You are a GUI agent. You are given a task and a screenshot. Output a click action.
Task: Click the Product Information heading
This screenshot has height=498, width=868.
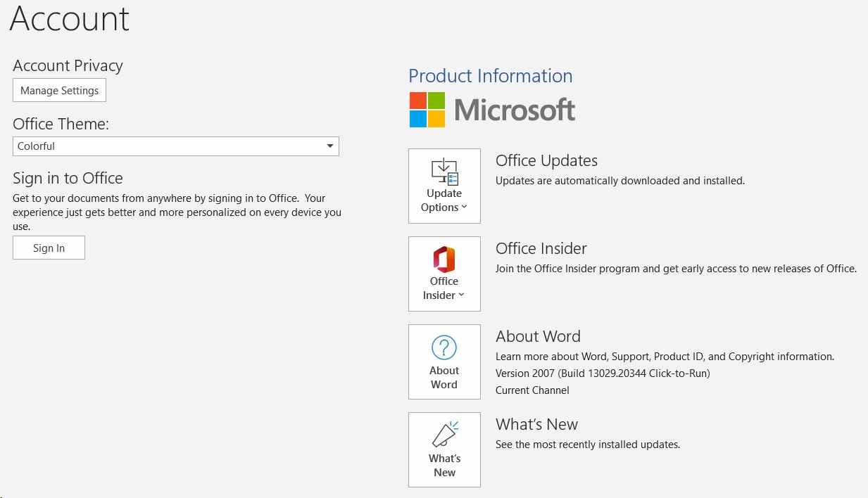[491, 76]
